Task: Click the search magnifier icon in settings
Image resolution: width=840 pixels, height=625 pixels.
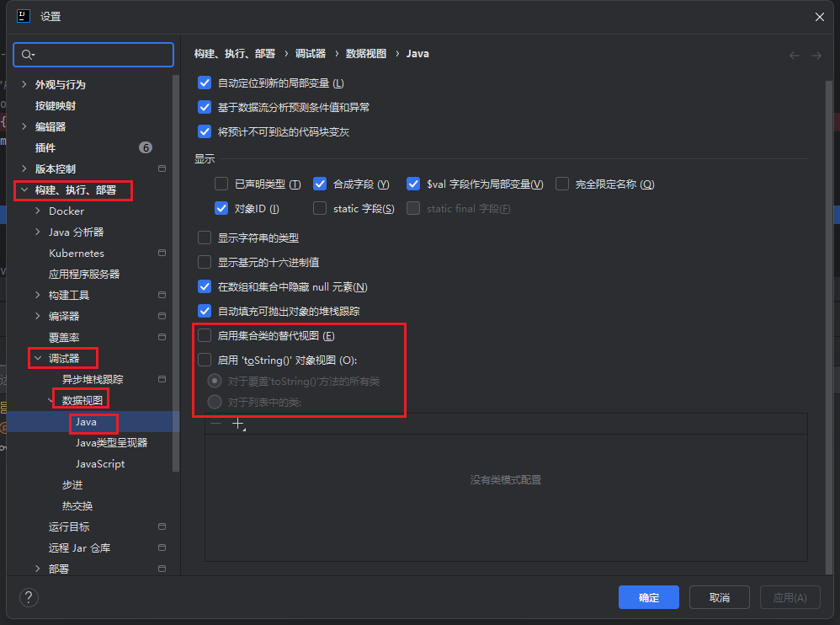Action: [27, 55]
